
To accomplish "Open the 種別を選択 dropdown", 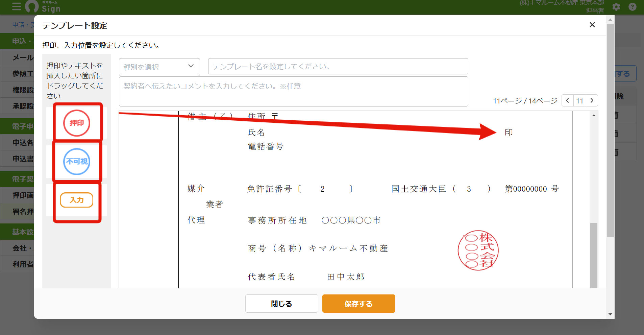I will click(x=159, y=67).
